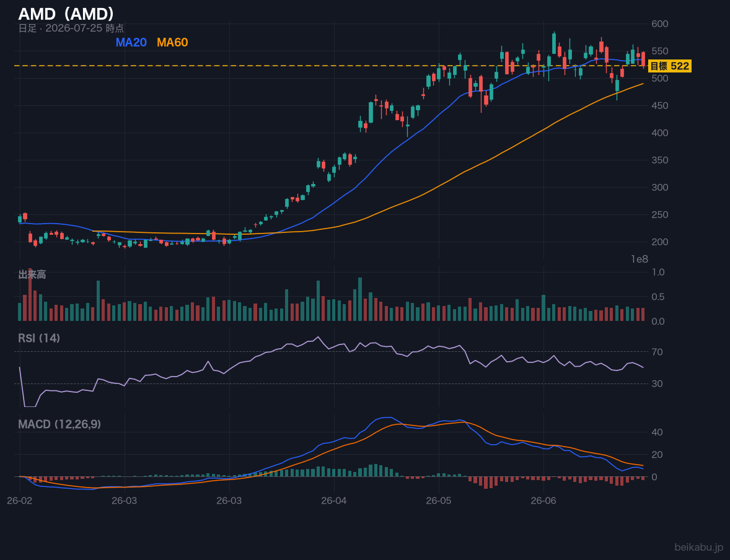Click the MACD 40 axis label
This screenshot has width=730, height=560.
tap(657, 432)
